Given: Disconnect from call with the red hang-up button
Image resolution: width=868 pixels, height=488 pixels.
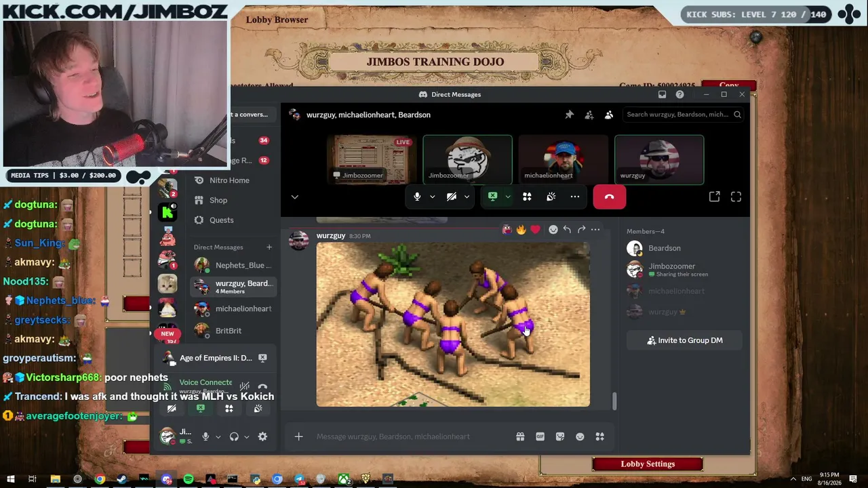Looking at the screenshot, I should [609, 197].
